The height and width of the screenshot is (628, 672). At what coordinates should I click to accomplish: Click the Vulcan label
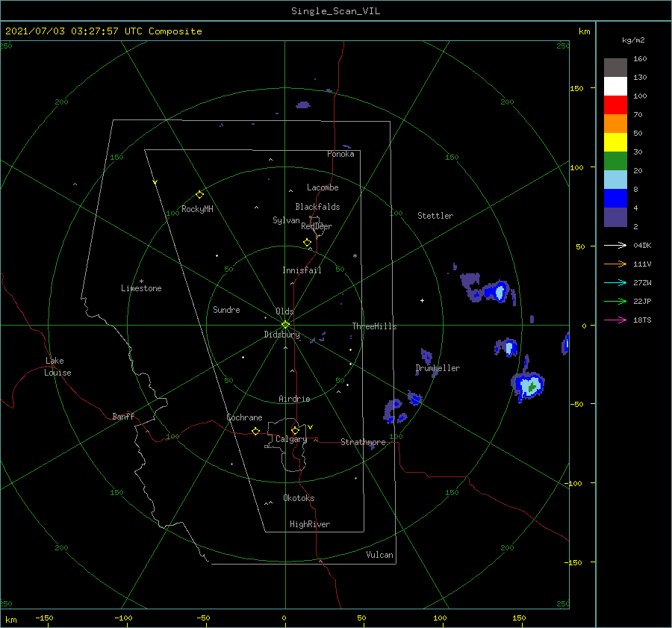(379, 555)
